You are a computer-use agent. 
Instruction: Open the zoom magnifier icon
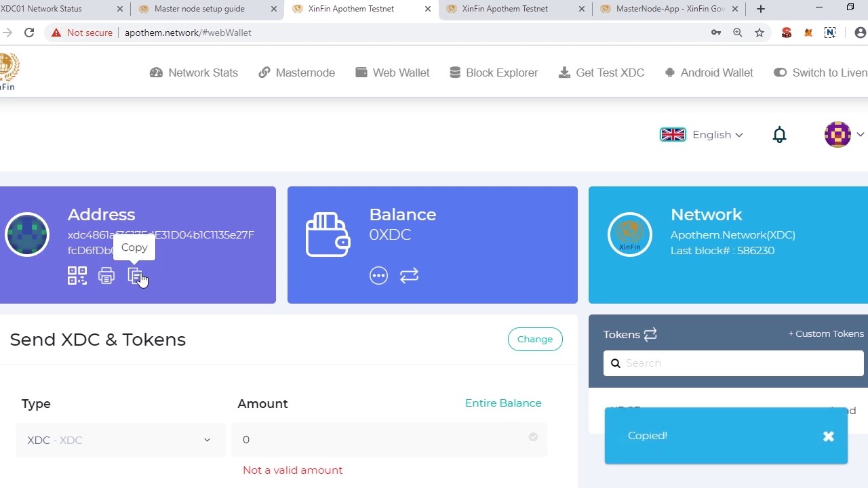coord(738,33)
